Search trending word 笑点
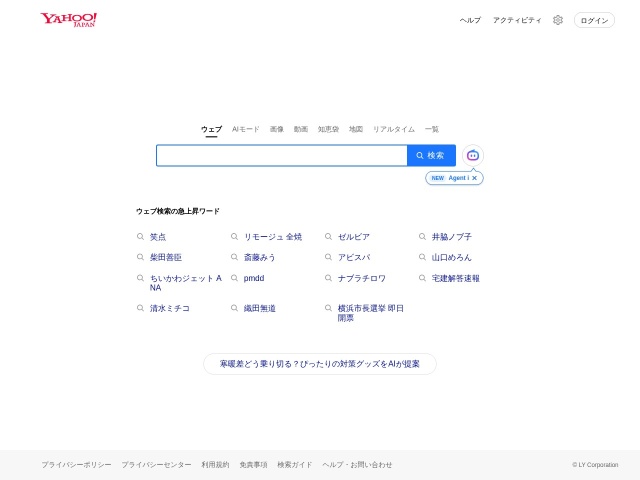The image size is (640, 480). (x=158, y=237)
